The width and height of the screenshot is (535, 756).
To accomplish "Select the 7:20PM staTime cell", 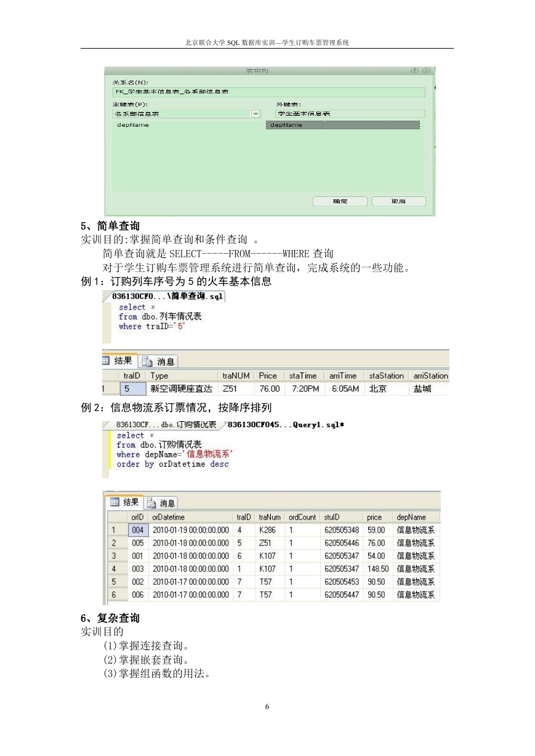I will pos(304,389).
